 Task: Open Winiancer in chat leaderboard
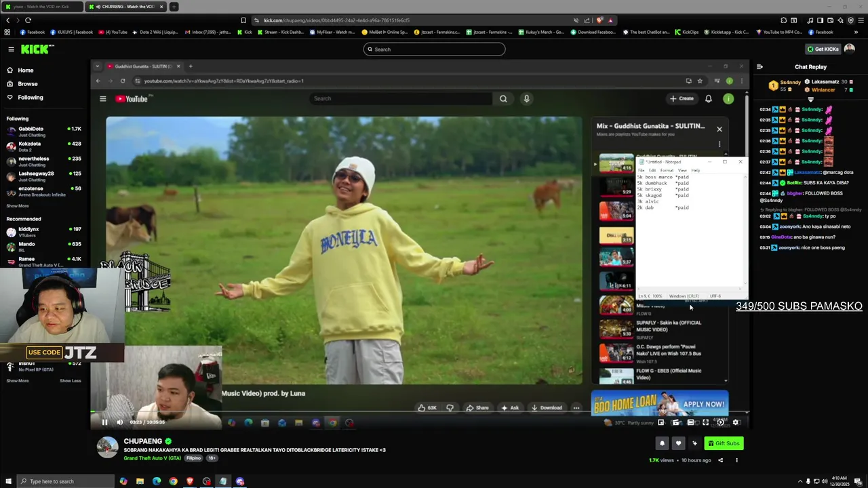pyautogui.click(x=823, y=89)
